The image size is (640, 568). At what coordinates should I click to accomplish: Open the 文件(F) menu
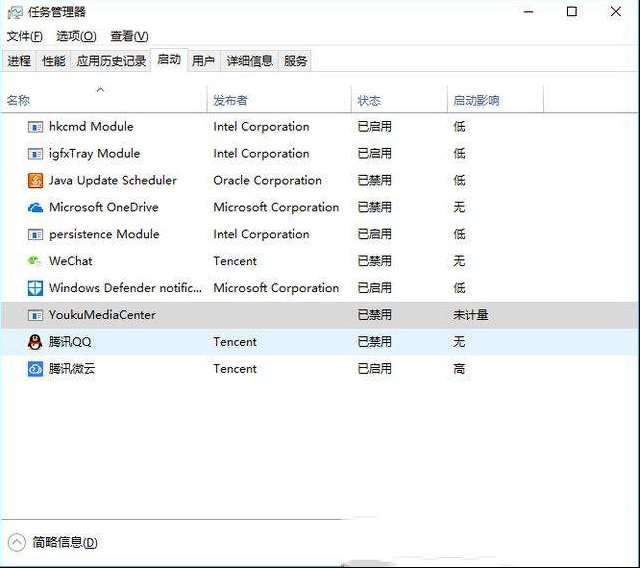click(x=24, y=36)
